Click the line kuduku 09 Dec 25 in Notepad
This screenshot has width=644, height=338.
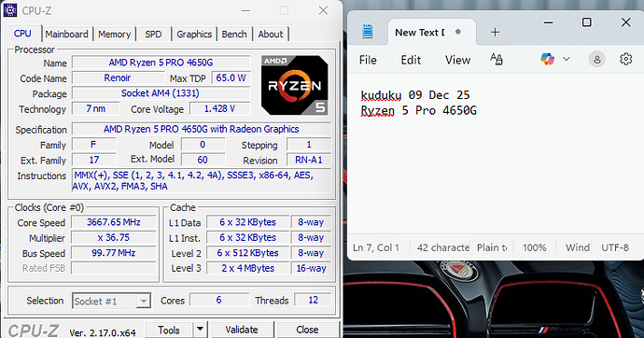click(415, 95)
